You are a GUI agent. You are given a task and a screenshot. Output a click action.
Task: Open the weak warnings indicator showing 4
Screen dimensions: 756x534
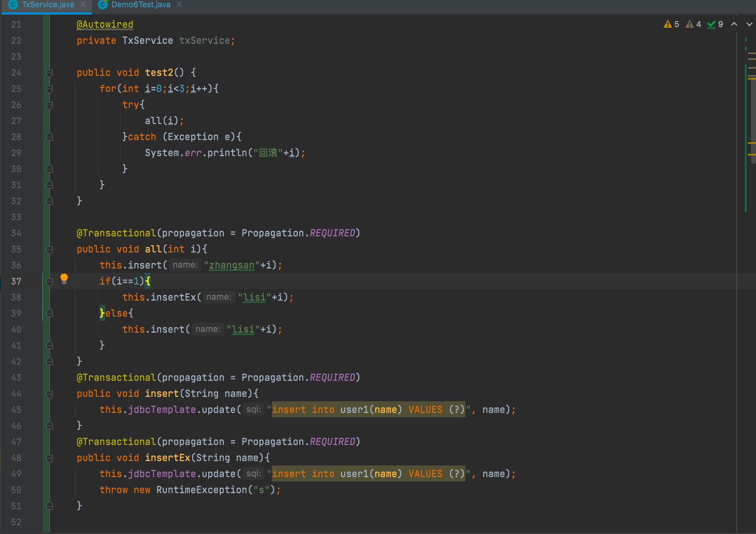(x=693, y=24)
